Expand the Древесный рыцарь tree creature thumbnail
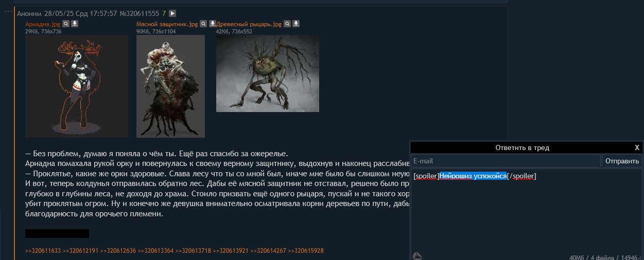644x260 pixels. (268, 73)
